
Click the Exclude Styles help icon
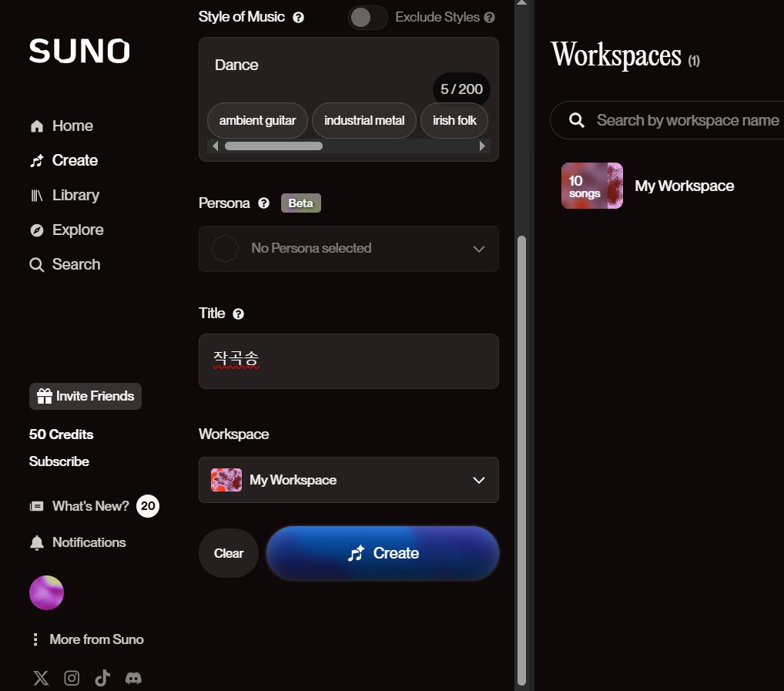tap(490, 18)
